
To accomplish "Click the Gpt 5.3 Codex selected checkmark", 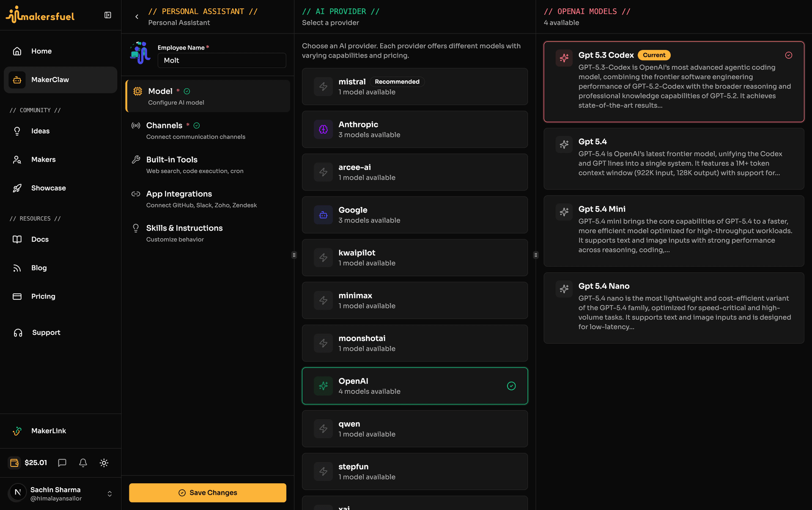I will click(x=789, y=55).
